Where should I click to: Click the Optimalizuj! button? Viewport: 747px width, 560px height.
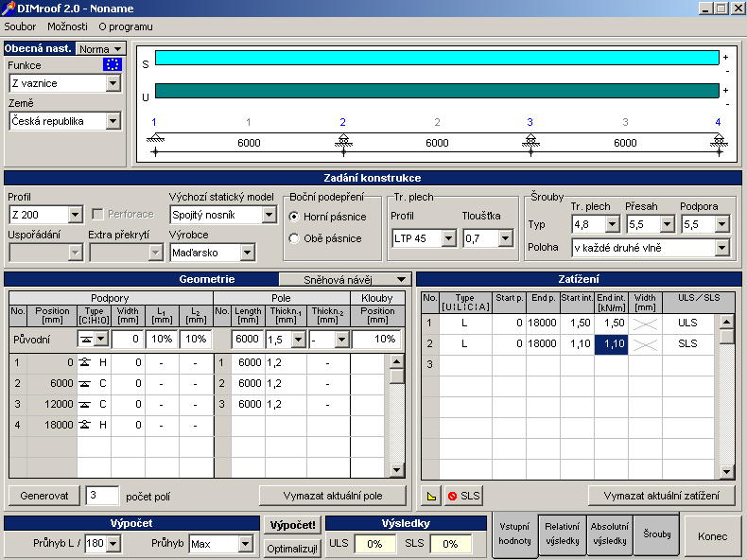tap(292, 549)
